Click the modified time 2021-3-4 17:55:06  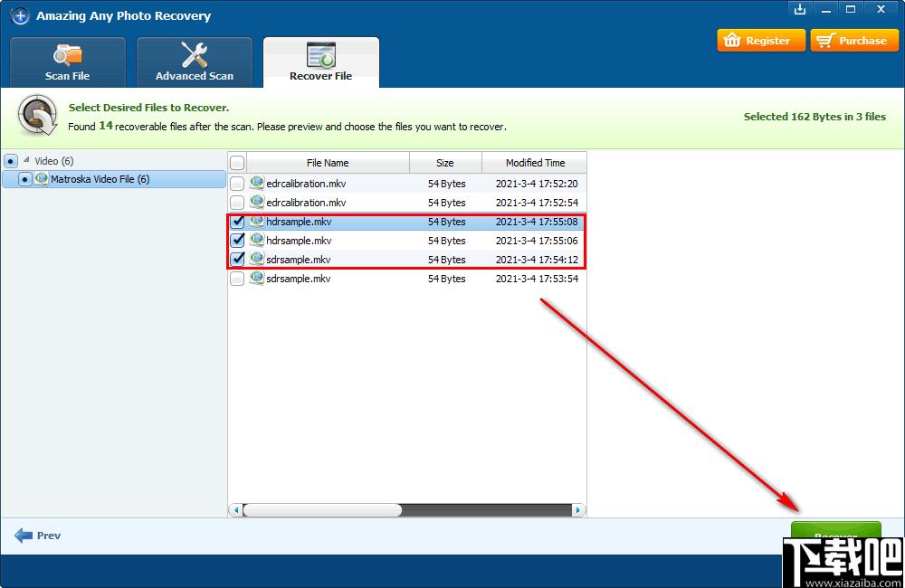pos(537,241)
